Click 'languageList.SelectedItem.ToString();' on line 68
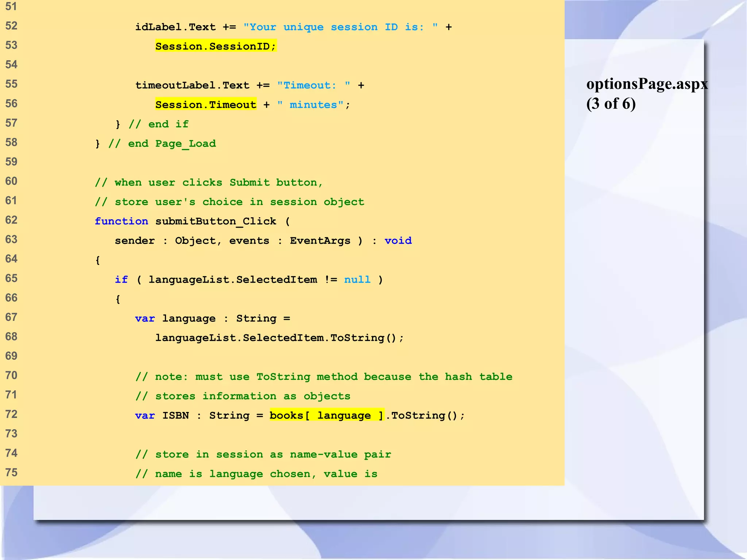 [x=280, y=338]
